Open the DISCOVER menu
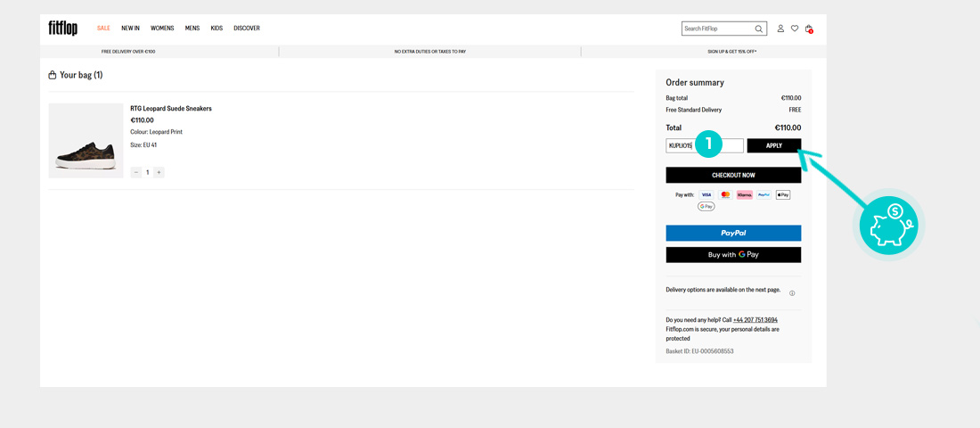The height and width of the screenshot is (428, 980). click(247, 29)
